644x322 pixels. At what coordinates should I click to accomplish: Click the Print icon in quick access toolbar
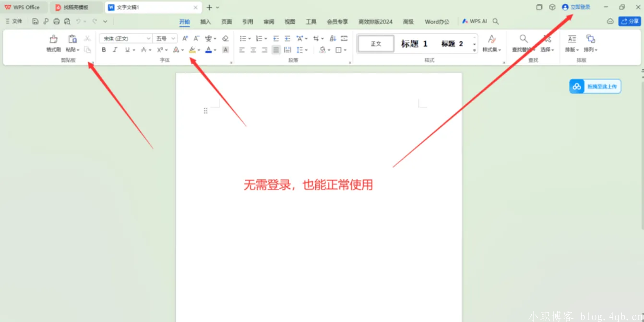pos(57,21)
